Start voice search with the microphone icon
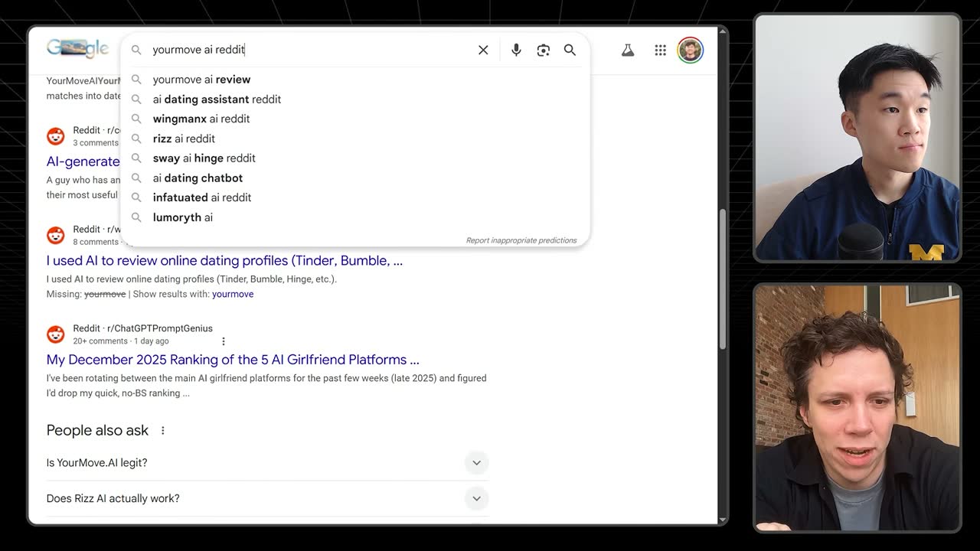Screen dimensions: 980x551 pos(516,50)
